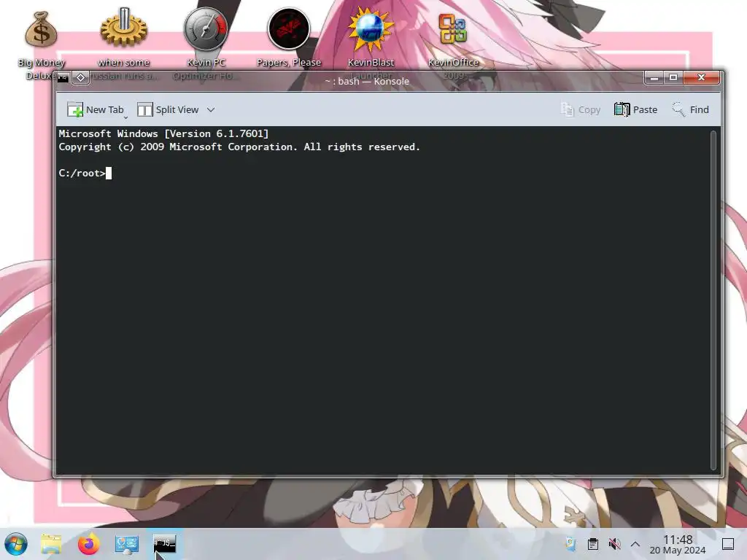
Task: Click the Copy toolbar button
Action: [x=580, y=109]
